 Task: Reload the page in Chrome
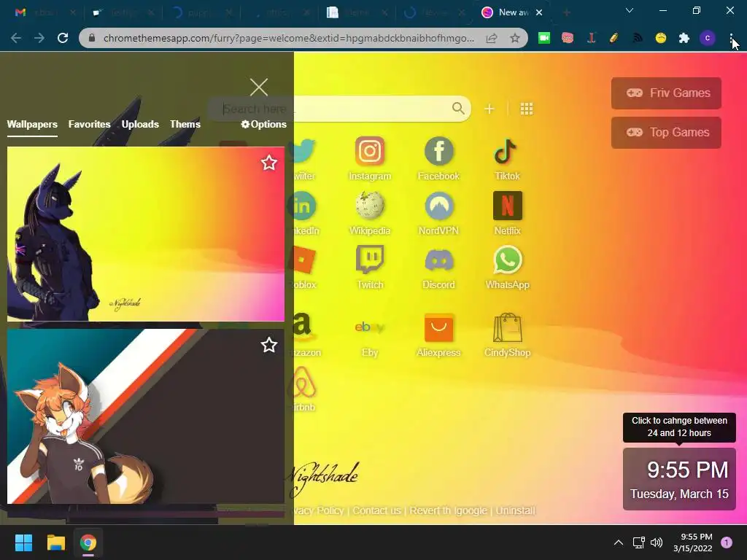coord(63,38)
